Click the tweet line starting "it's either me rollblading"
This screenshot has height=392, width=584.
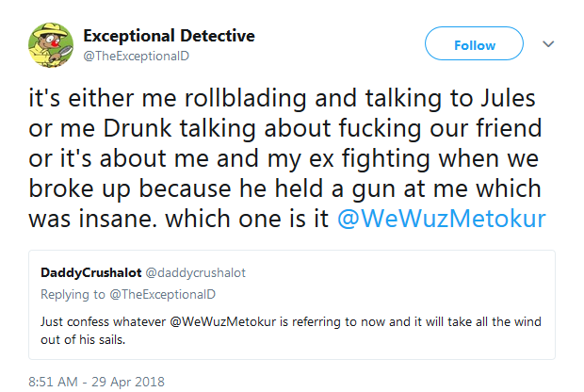tap(282, 98)
